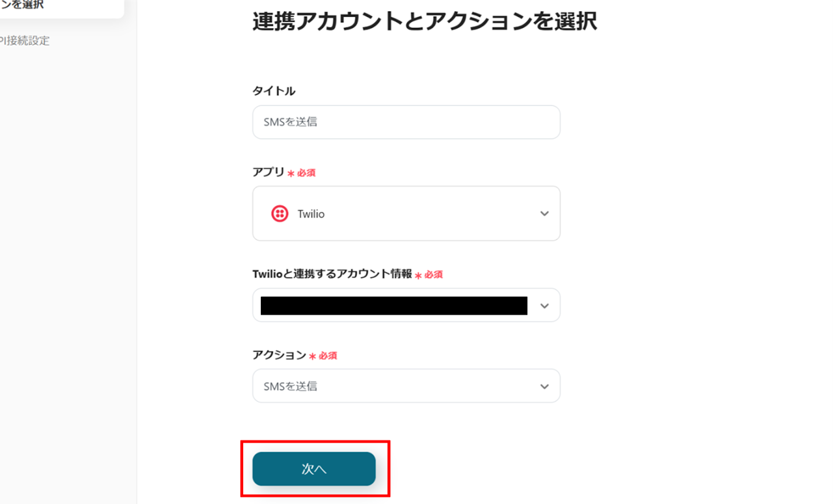Screen dimensions: 833x504
Task: Click the Twilio text in app selector
Action: point(311,214)
